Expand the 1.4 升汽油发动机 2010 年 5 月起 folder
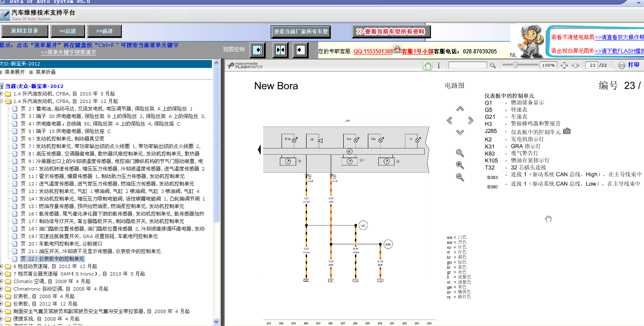 [1, 94]
